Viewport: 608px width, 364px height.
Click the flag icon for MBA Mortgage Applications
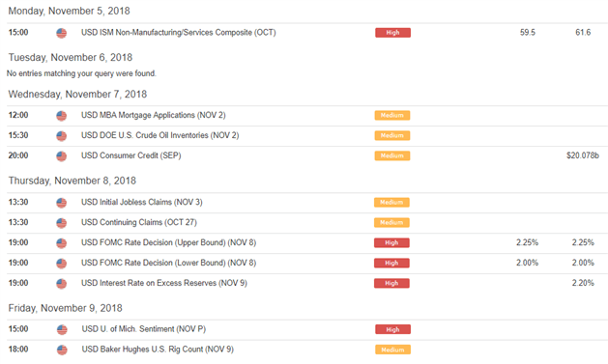pyautogui.click(x=61, y=116)
